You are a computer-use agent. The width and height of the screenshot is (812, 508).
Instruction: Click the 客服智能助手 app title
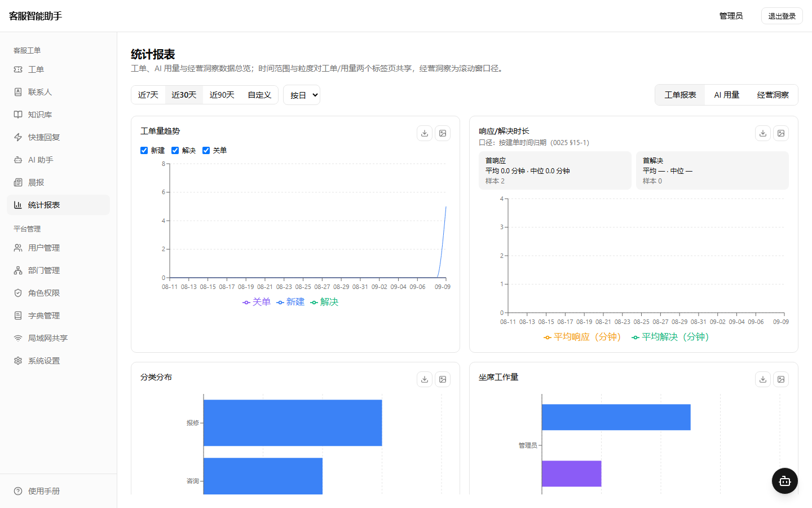coord(36,16)
